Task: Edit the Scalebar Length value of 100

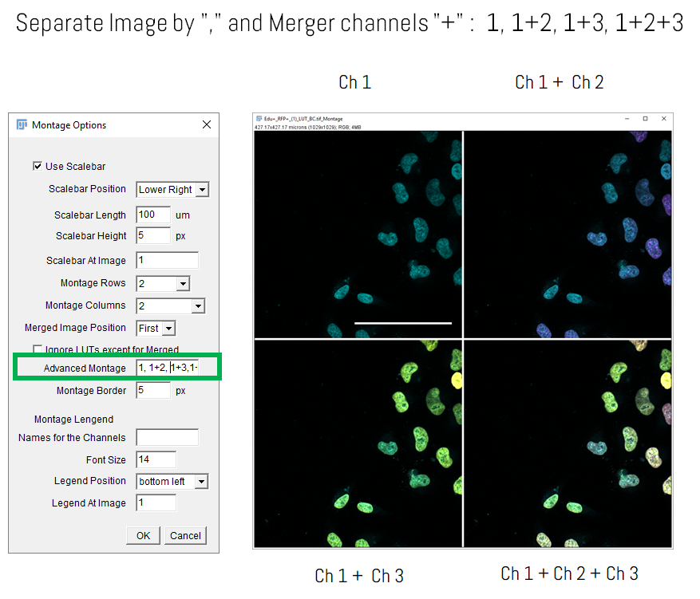Action: click(152, 215)
